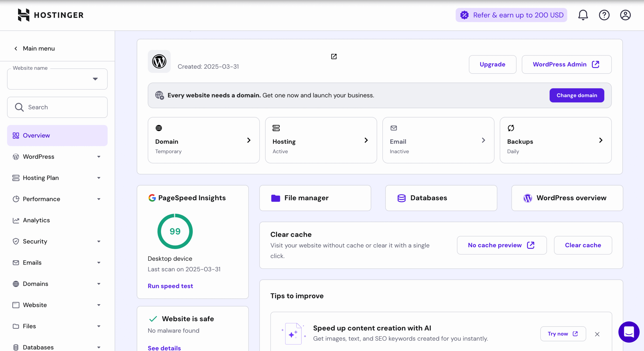Click See details under Website is safe
This screenshot has height=351, width=644.
164,348
